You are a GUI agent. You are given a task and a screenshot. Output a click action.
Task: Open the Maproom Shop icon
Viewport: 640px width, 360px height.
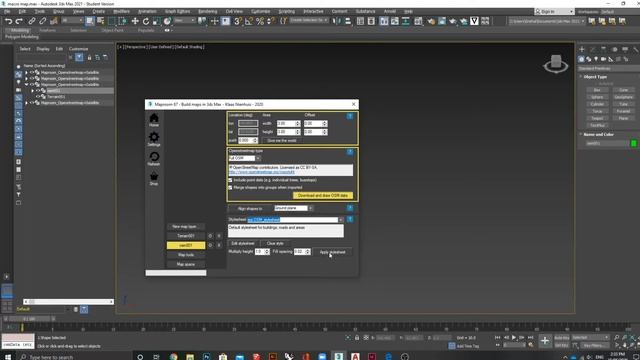click(x=154, y=178)
